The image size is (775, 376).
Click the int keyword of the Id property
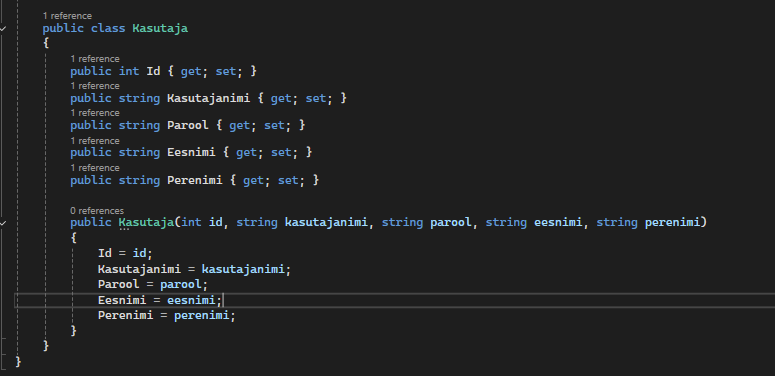[129, 71]
